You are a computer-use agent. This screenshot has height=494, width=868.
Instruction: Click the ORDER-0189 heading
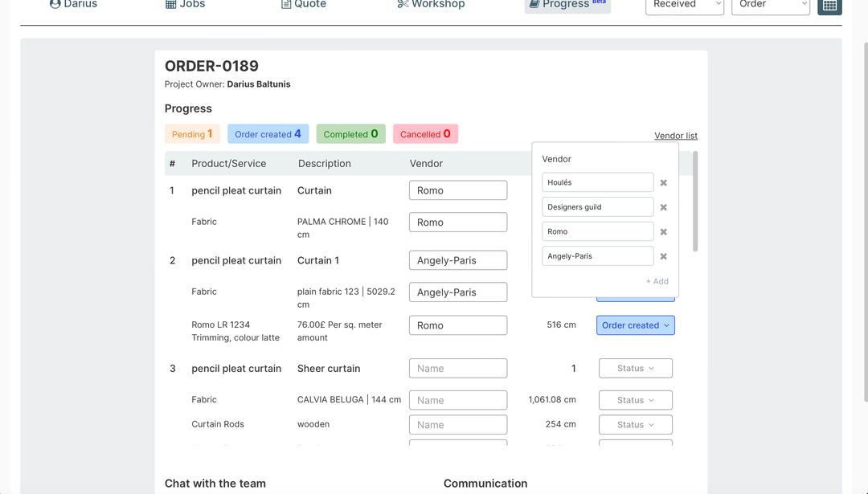click(x=211, y=66)
